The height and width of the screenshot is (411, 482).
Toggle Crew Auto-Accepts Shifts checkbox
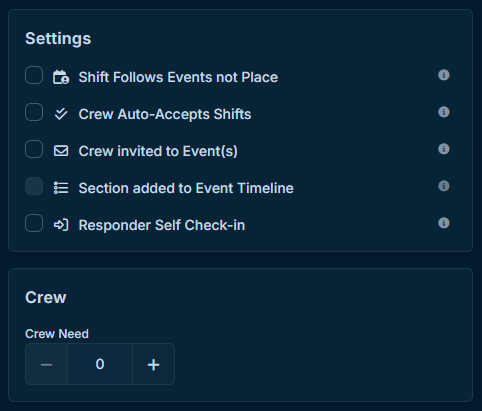pyautogui.click(x=34, y=112)
